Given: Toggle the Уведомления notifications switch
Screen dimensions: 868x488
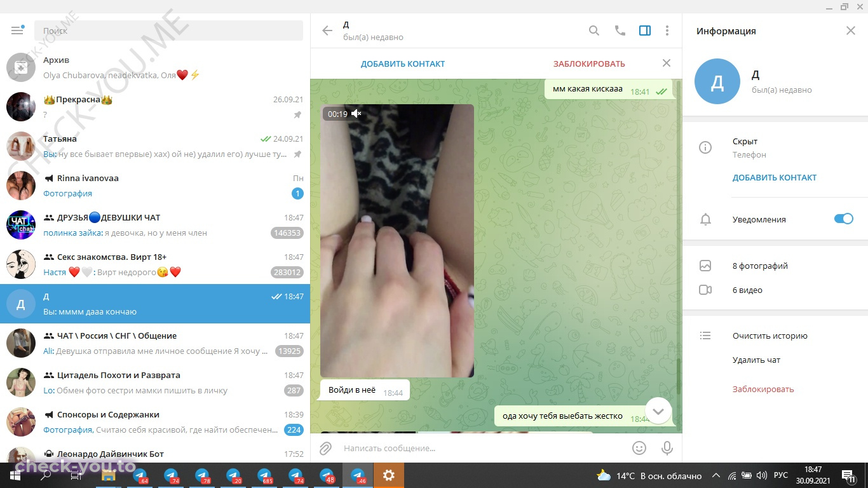Looking at the screenshot, I should 843,219.
